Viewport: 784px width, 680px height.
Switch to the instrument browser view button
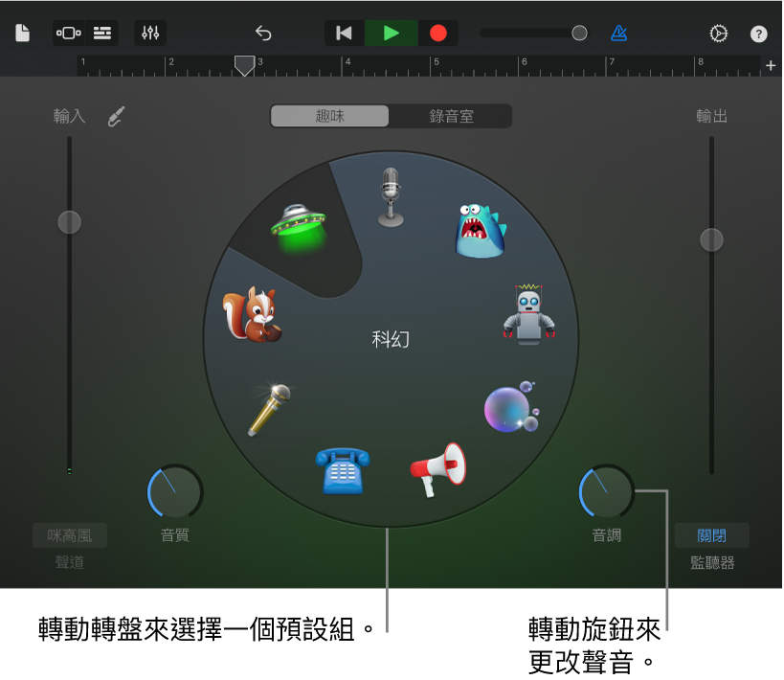pos(69,33)
